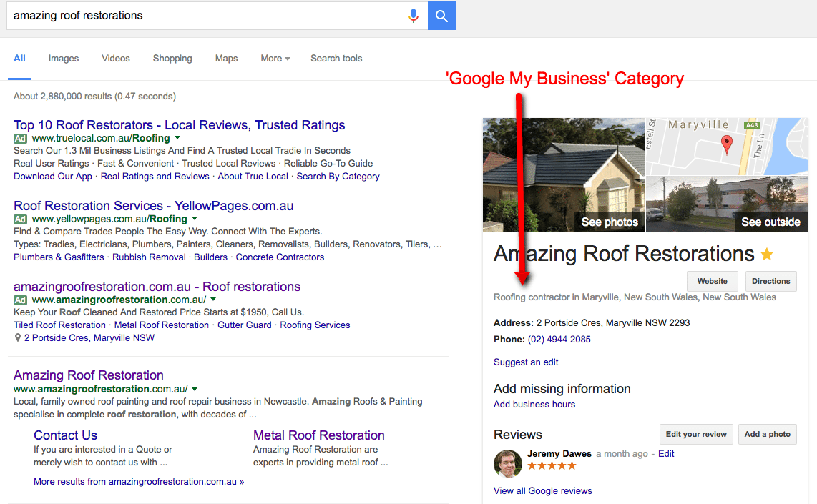
Task: Open the More search options dropdown
Action: click(275, 59)
